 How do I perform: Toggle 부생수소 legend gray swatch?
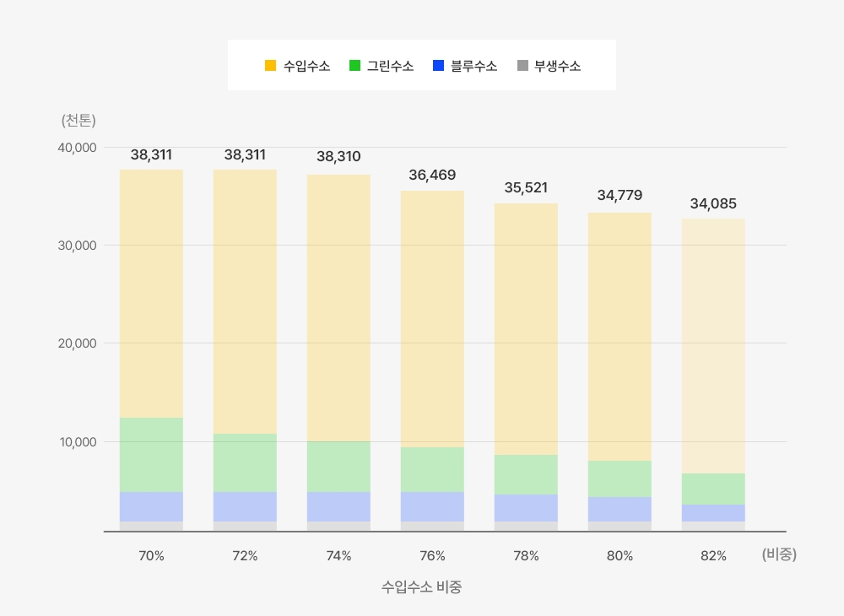click(x=522, y=66)
